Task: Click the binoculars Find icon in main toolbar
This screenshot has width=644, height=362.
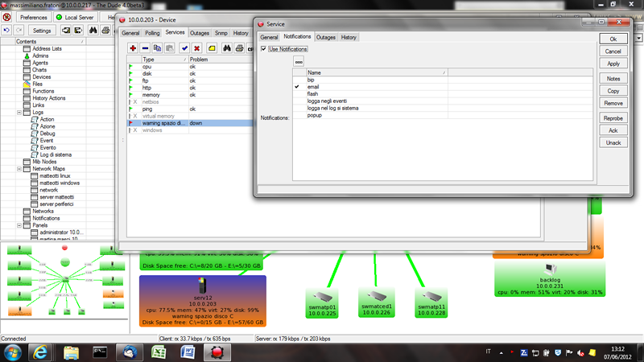Action: point(93,31)
